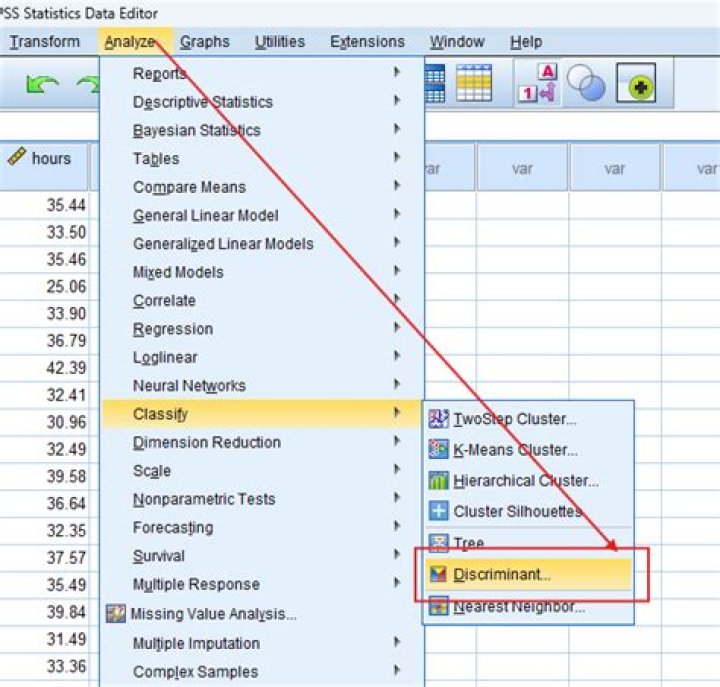The width and height of the screenshot is (720, 687).
Task: Click the Hierarchical Cluster icon
Action: pyautogui.click(x=439, y=480)
